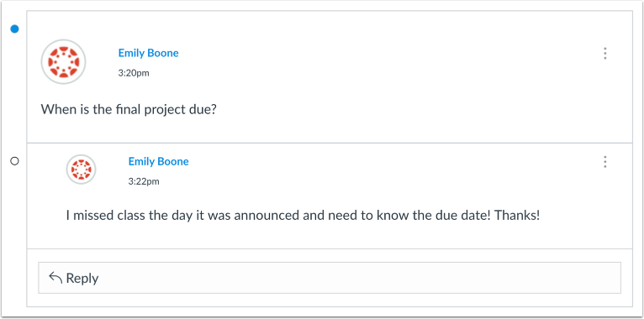Screen dimensions: 644x319
Task: Open Emily Boone's profile from the 3:22pm reply
Action: [x=159, y=161]
